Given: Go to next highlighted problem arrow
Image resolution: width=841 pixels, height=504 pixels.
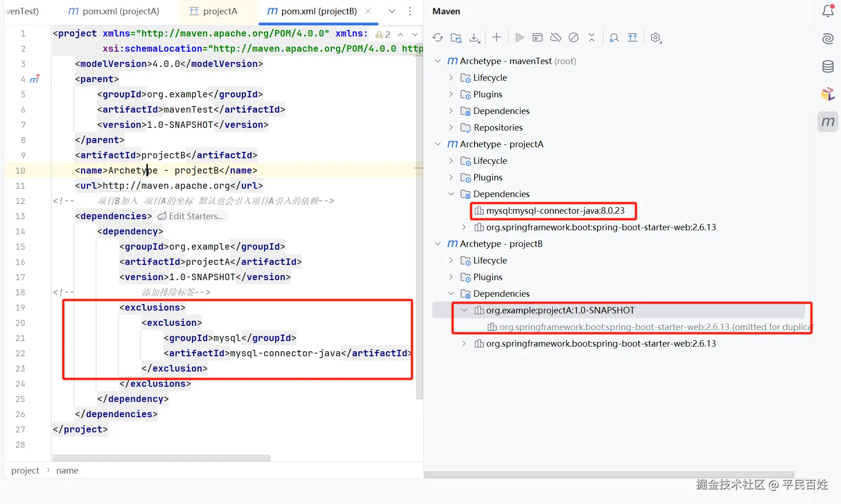Looking at the screenshot, I should pyautogui.click(x=415, y=34).
